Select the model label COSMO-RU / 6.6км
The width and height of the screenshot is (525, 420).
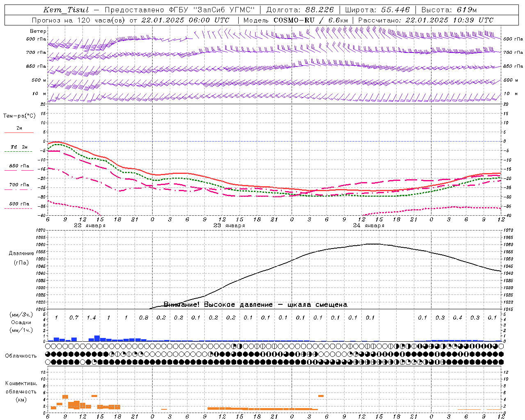295,20
